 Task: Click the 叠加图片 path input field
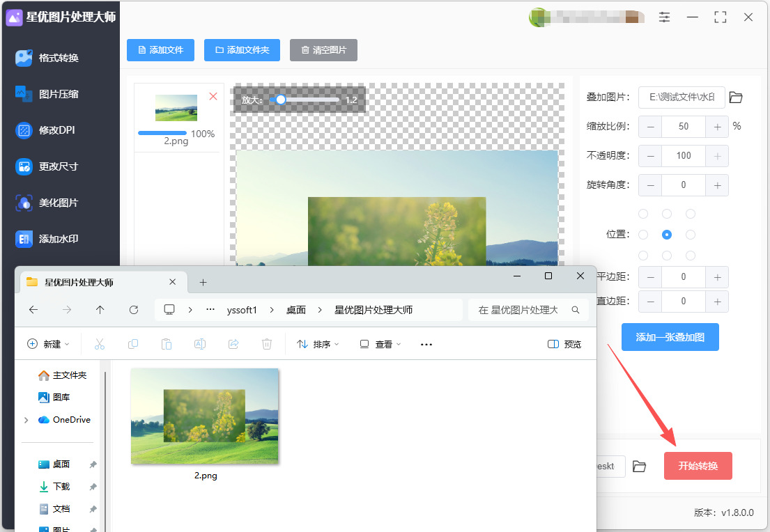[x=682, y=97]
